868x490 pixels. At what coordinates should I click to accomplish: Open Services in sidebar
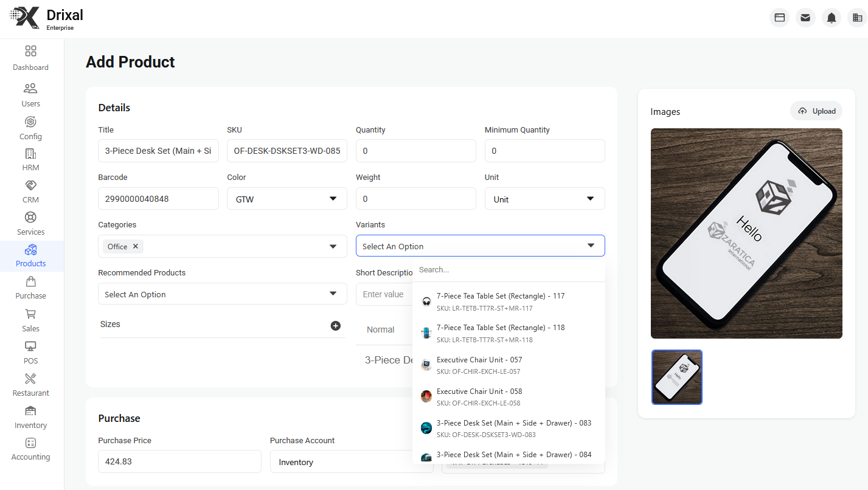30,224
